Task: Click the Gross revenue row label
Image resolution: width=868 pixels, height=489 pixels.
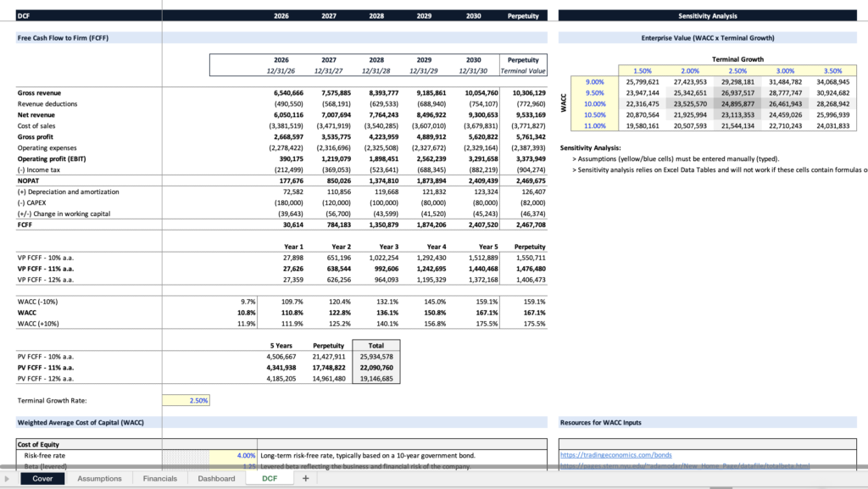Action: click(x=39, y=92)
